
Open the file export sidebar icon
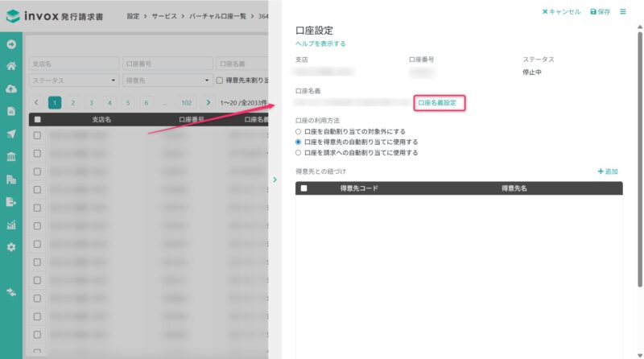click(11, 202)
